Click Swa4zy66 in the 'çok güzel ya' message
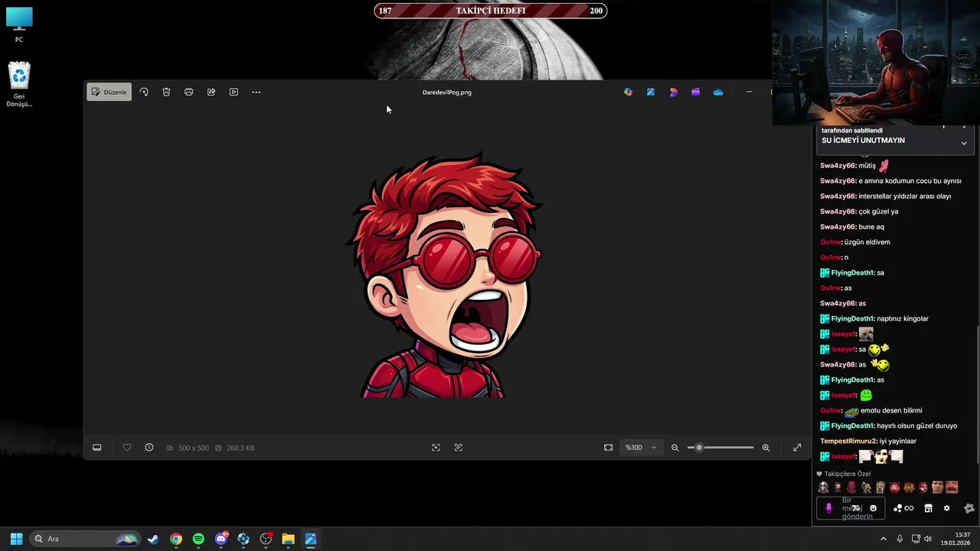 (838, 211)
